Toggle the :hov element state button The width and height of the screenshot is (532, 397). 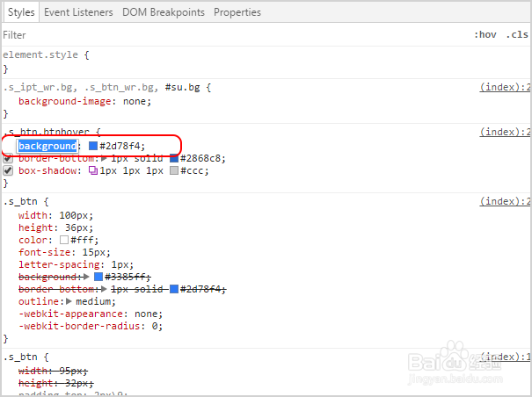(485, 35)
